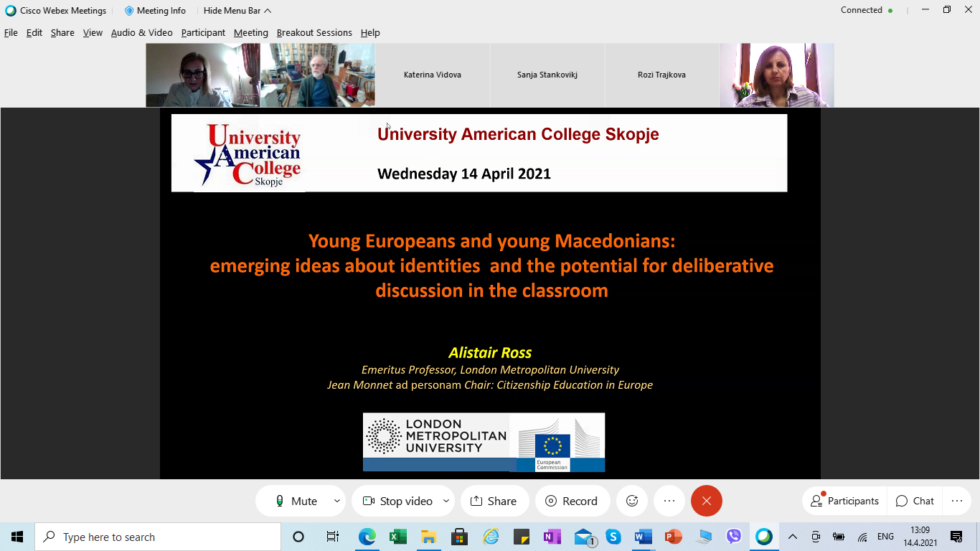Open the Audio & Video menu

point(141,32)
